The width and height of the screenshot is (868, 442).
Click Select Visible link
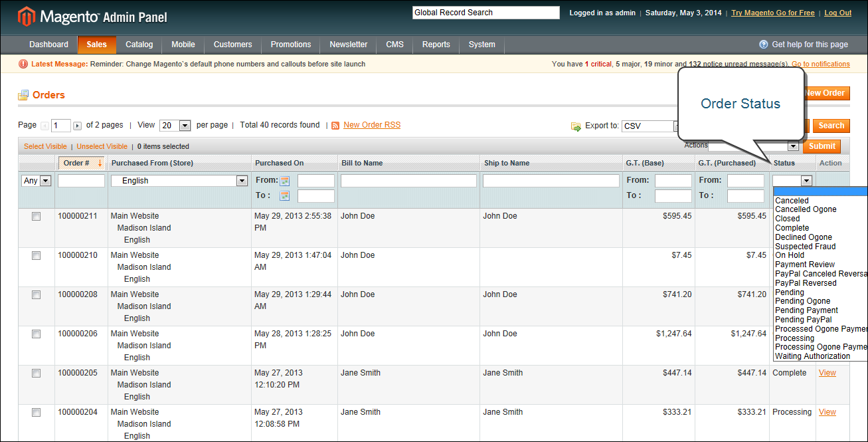45,146
